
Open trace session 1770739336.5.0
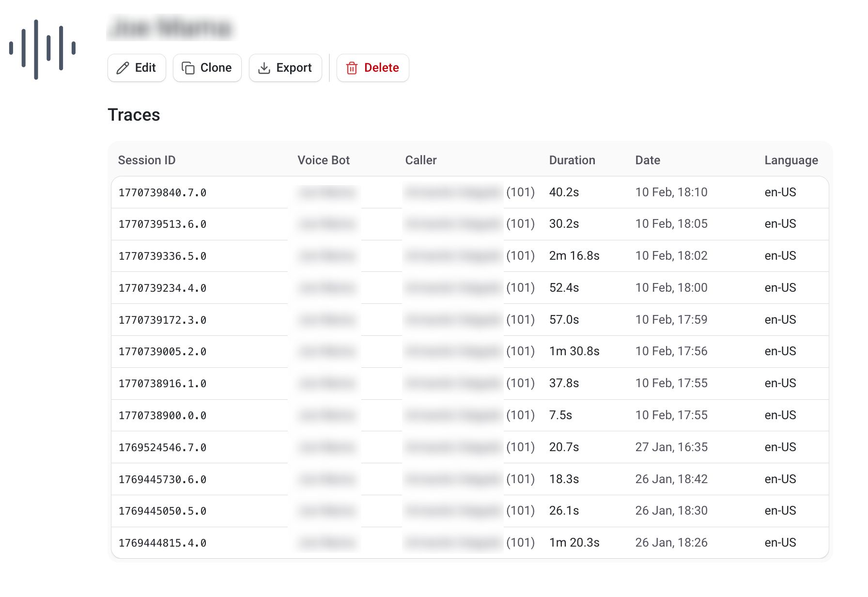point(162,256)
